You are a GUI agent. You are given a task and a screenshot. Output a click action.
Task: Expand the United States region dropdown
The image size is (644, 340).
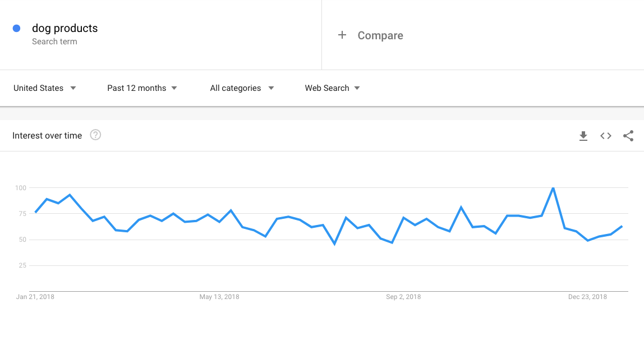pyautogui.click(x=45, y=88)
